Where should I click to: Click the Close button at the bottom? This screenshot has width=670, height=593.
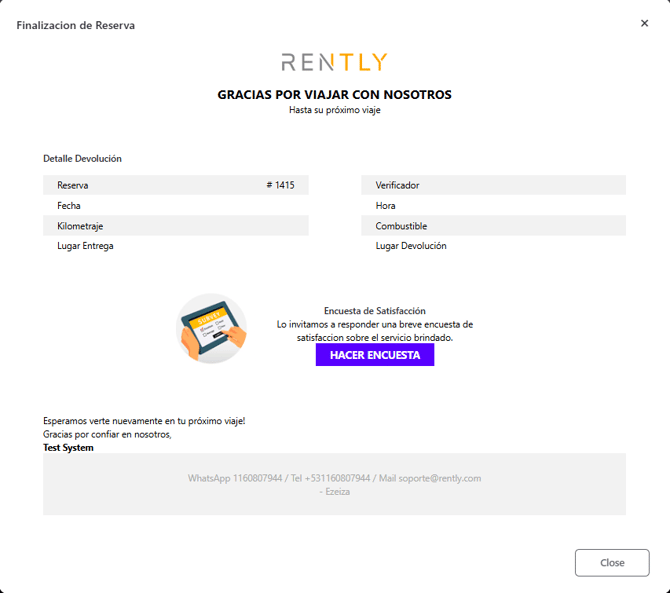point(611,562)
